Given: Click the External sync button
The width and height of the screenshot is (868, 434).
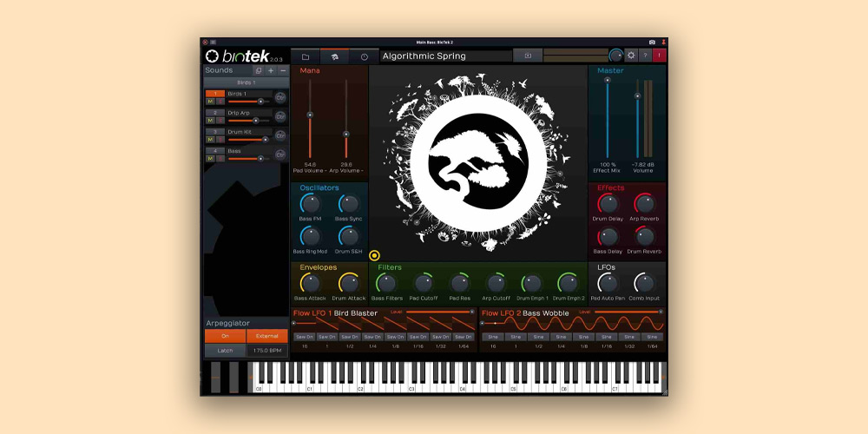Looking at the screenshot, I should tap(266, 336).
